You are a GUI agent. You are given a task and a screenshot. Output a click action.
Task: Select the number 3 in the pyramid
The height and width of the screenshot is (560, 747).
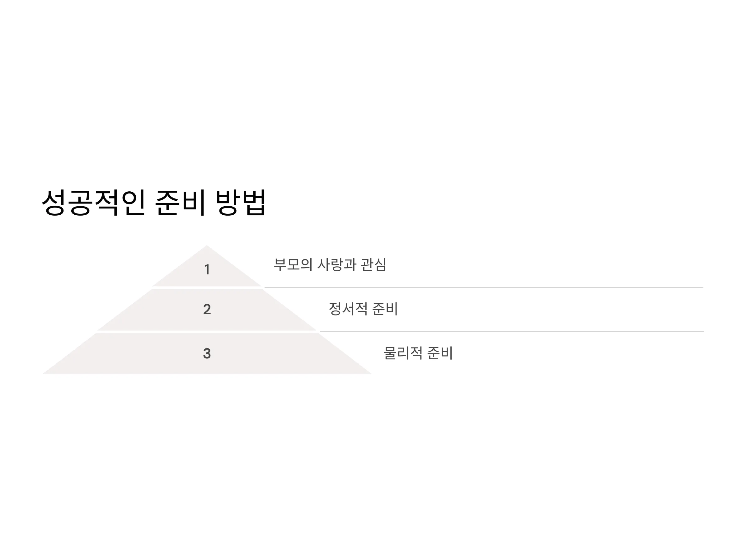pyautogui.click(x=207, y=353)
